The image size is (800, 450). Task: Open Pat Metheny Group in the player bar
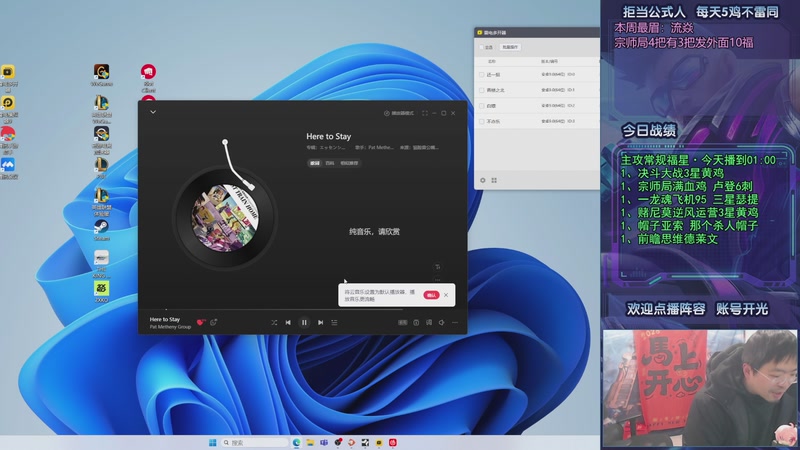170,327
